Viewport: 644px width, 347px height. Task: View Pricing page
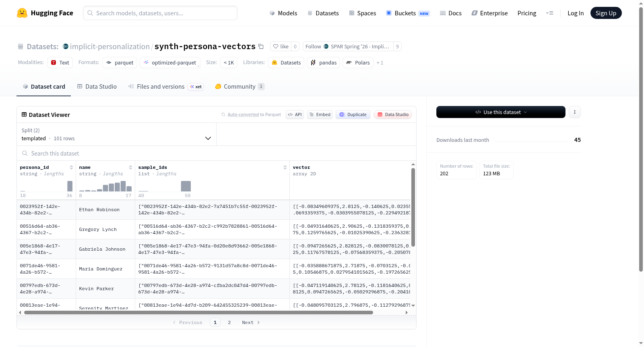pos(527,13)
